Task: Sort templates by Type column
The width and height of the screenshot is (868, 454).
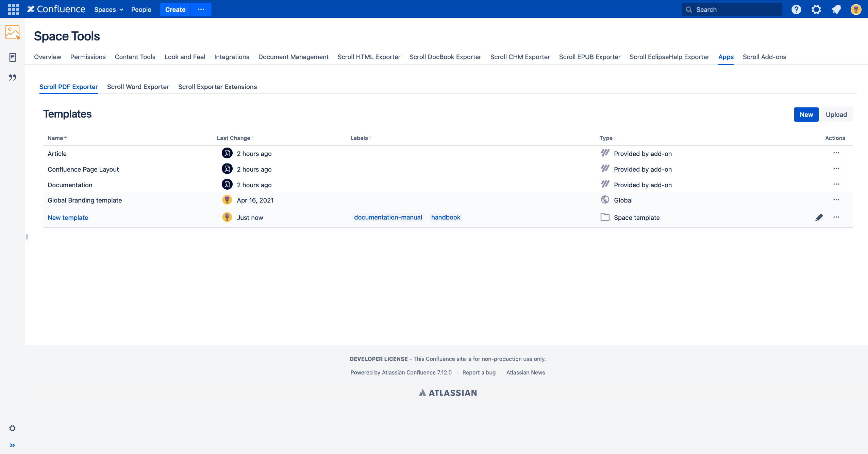Action: [x=607, y=138]
